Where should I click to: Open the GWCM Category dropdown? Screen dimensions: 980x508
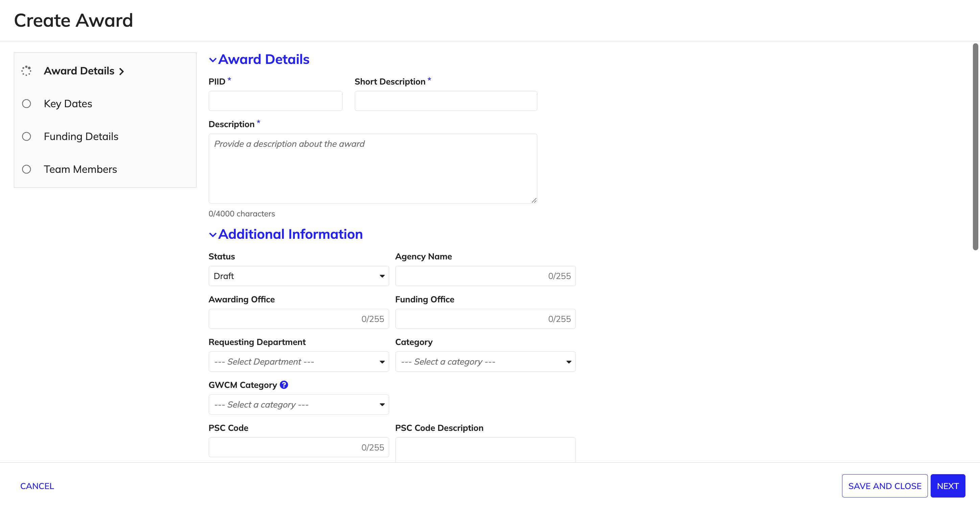click(299, 405)
